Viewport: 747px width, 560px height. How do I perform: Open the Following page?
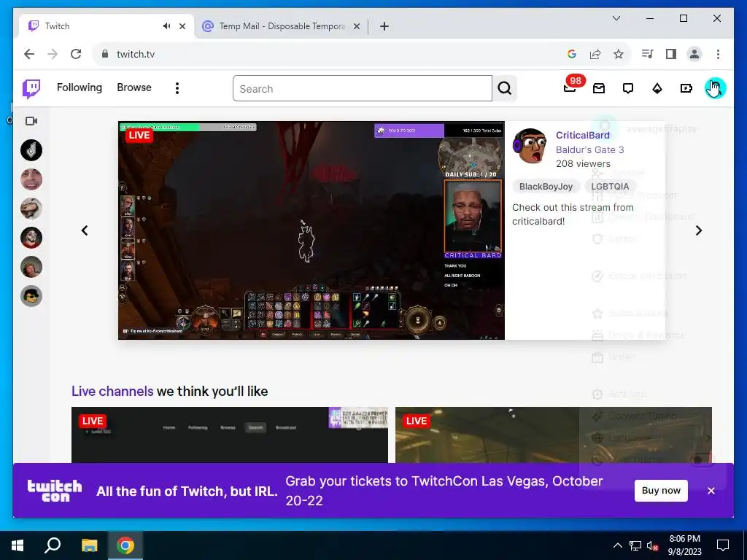79,87
